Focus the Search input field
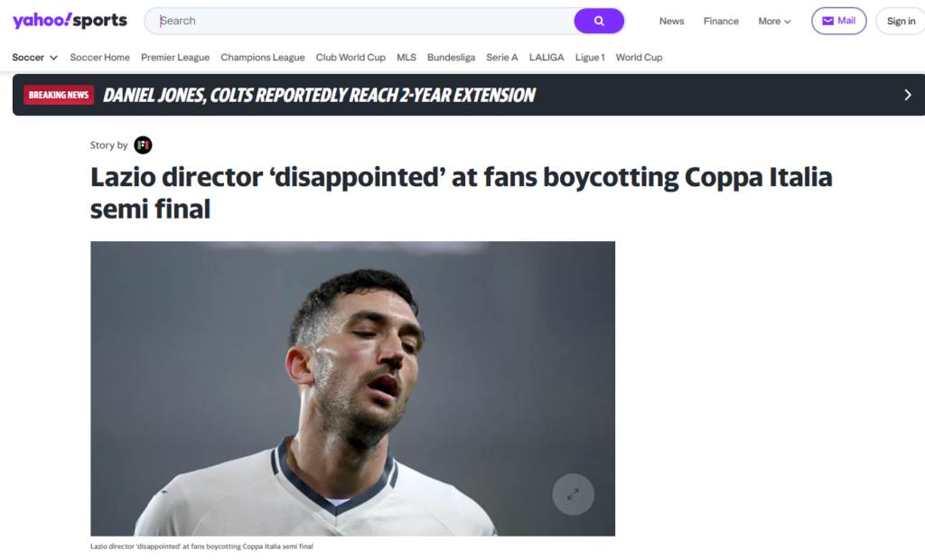Viewport: 925px width, 560px height. (361, 21)
